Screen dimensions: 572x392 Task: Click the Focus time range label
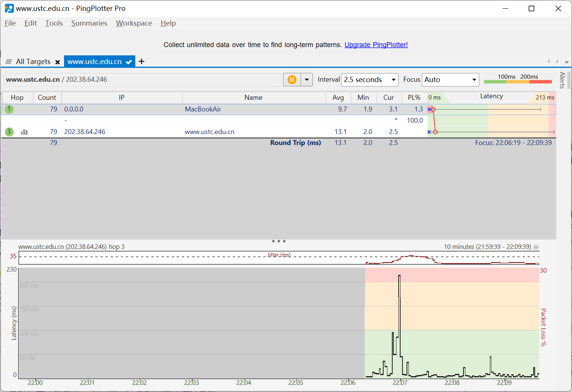click(x=513, y=142)
